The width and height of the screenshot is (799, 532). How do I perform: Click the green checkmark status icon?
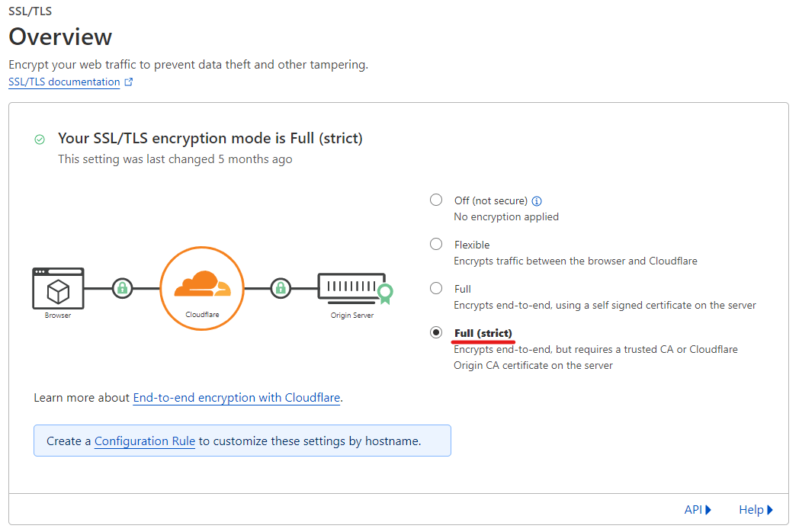click(38, 139)
